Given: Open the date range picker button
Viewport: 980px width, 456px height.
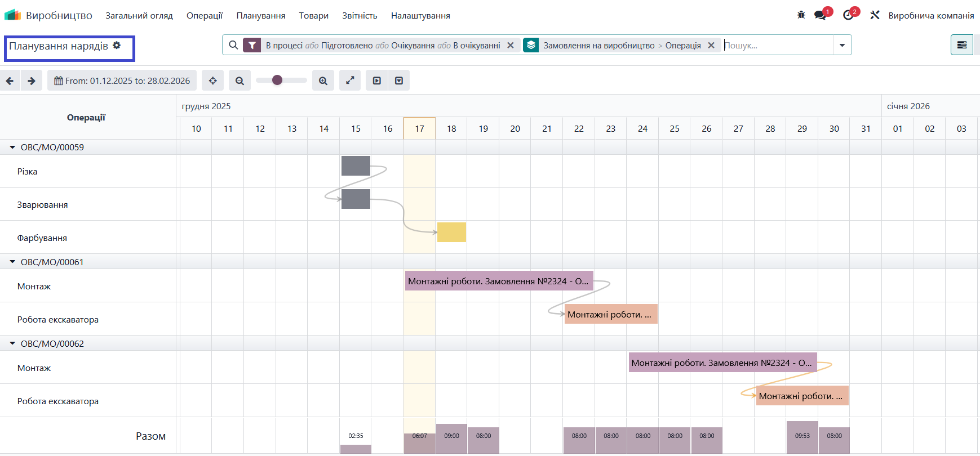Looking at the screenshot, I should click(x=122, y=81).
